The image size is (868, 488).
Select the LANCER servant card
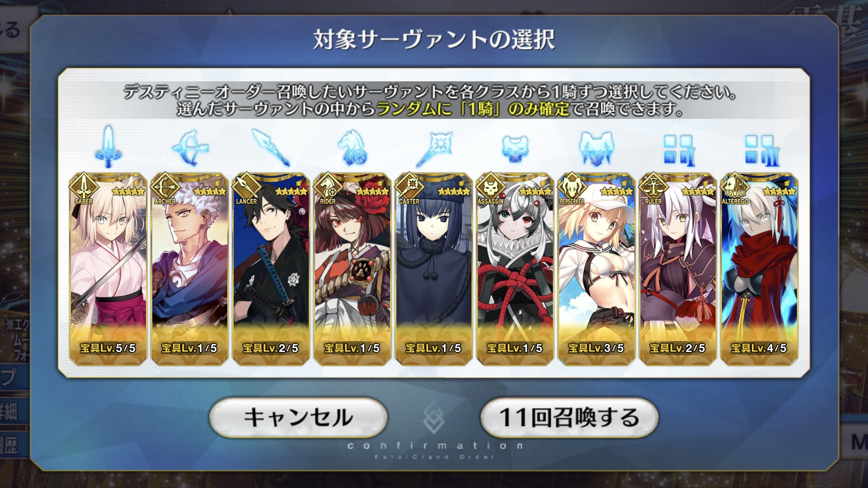(271, 269)
